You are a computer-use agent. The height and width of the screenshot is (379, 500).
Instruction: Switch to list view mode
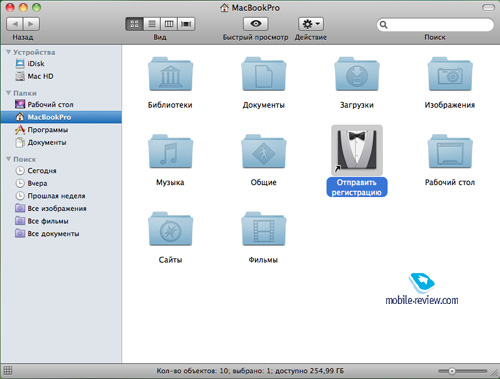tap(152, 24)
